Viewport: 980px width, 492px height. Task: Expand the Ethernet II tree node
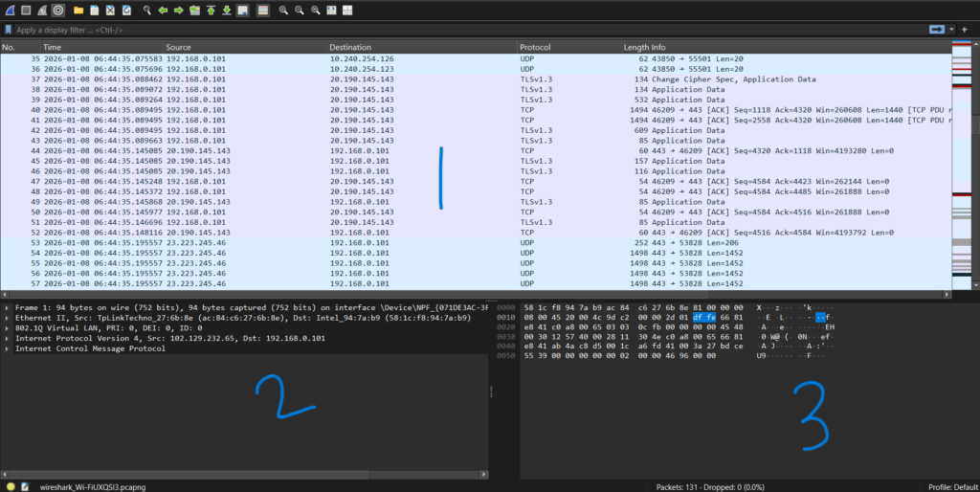[8, 317]
